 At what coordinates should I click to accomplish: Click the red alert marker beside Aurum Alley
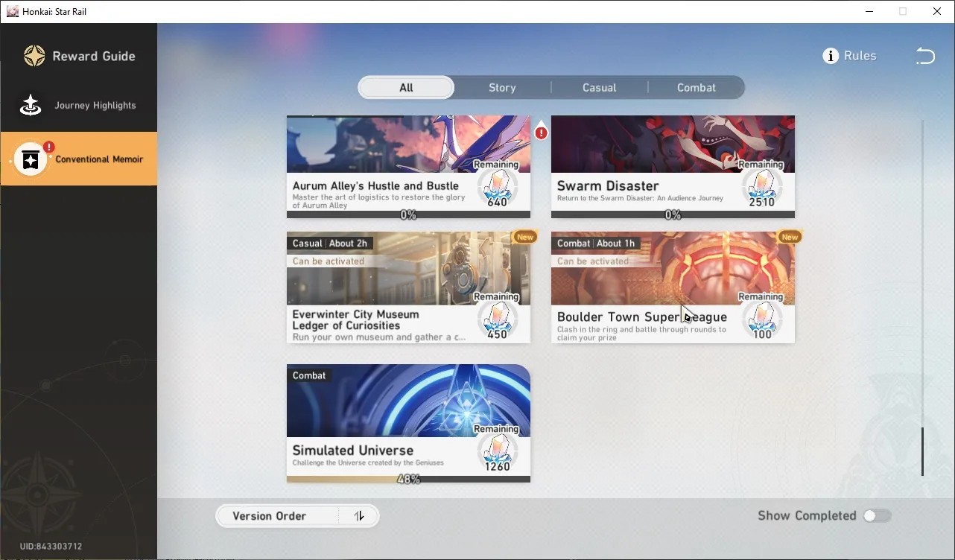coord(542,132)
